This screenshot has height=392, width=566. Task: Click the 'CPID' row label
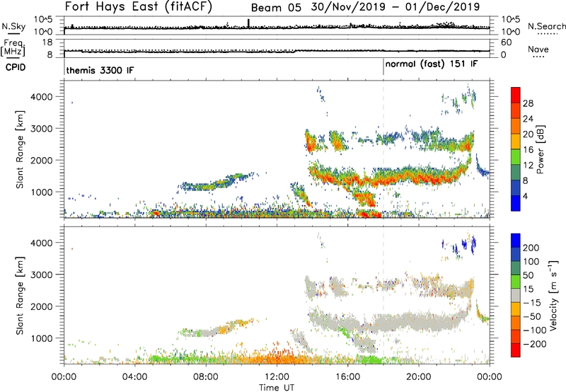[x=16, y=67]
